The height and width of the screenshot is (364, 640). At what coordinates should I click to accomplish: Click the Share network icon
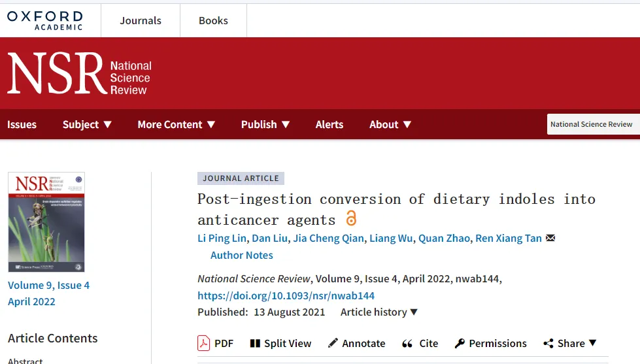(548, 343)
